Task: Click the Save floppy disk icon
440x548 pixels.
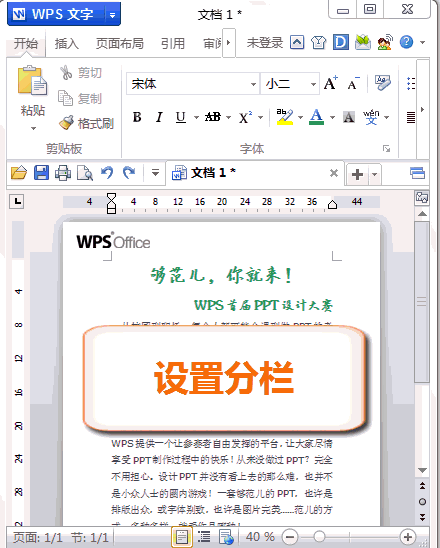Action: [x=41, y=173]
